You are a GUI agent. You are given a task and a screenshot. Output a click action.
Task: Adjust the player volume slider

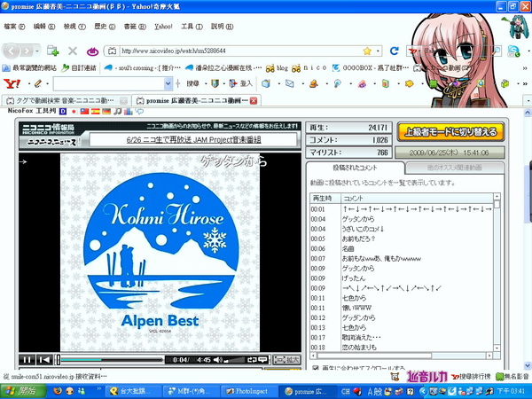click(234, 360)
